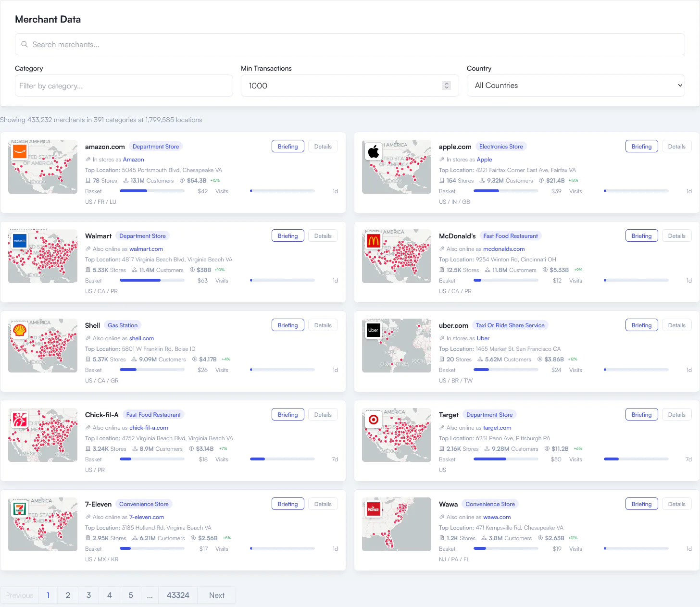Image resolution: width=700 pixels, height=607 pixels.
Task: Go to page 2 of results
Action: coord(68,595)
